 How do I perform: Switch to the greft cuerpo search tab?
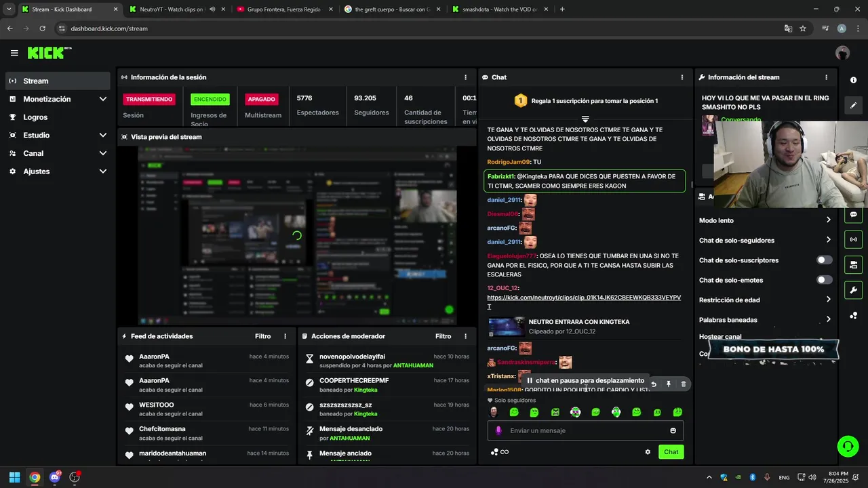[x=392, y=9]
